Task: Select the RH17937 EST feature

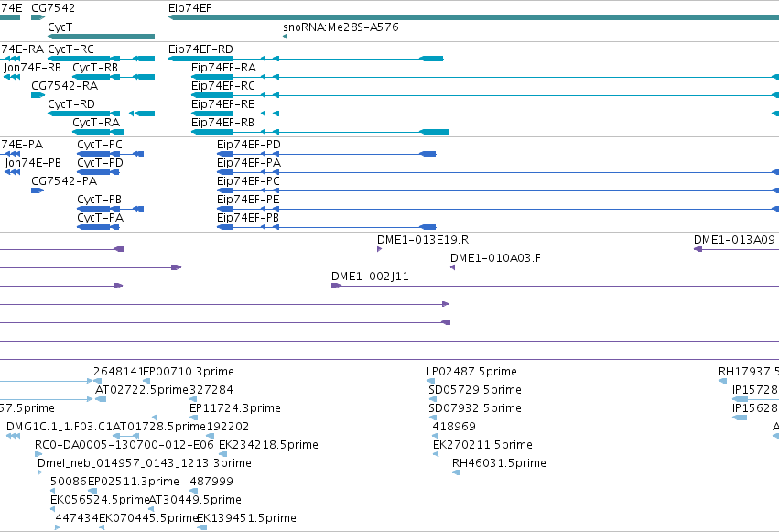Action: (x=723, y=382)
